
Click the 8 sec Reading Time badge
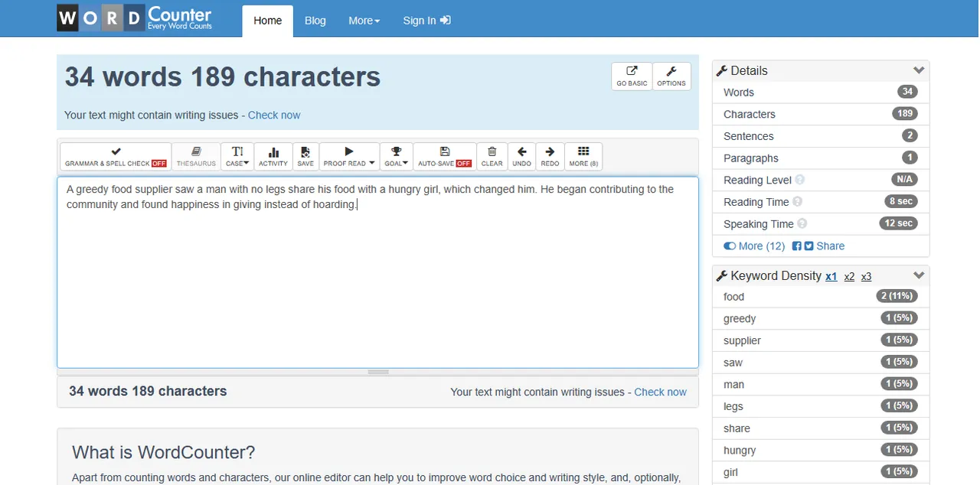tap(900, 201)
